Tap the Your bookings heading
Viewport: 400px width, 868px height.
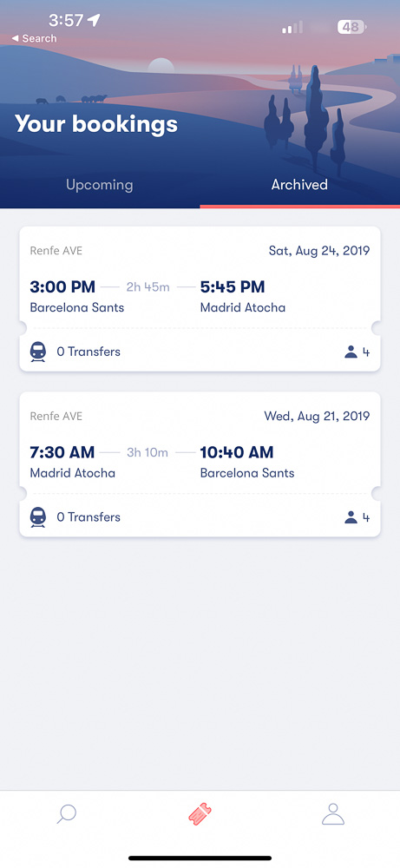(x=96, y=123)
